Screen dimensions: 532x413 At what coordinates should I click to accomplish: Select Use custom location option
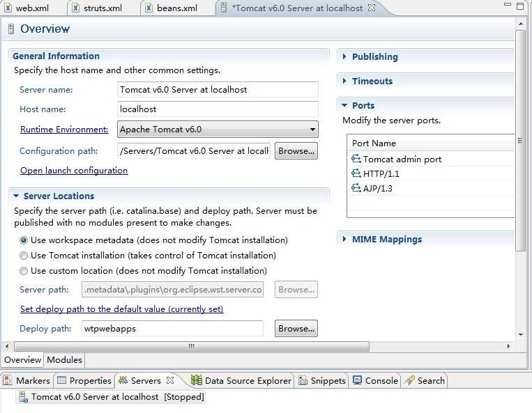[24, 271]
